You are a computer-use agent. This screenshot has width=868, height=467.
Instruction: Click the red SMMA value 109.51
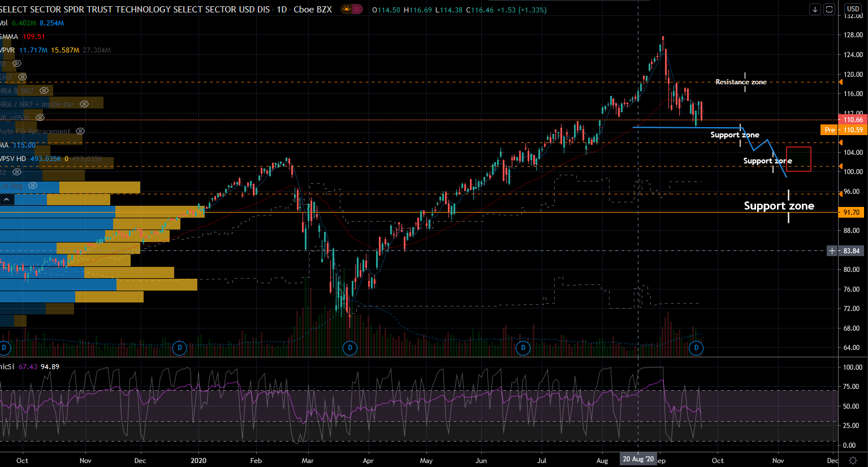coord(34,37)
